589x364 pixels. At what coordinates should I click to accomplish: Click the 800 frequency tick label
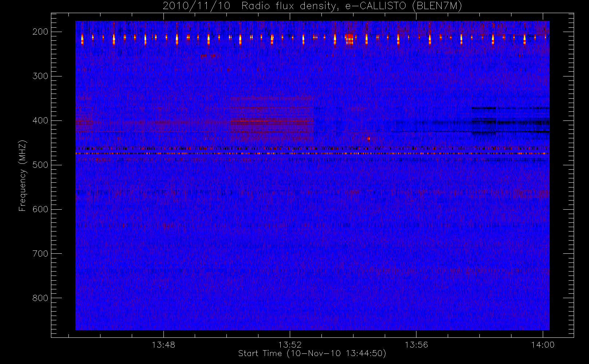pos(40,298)
